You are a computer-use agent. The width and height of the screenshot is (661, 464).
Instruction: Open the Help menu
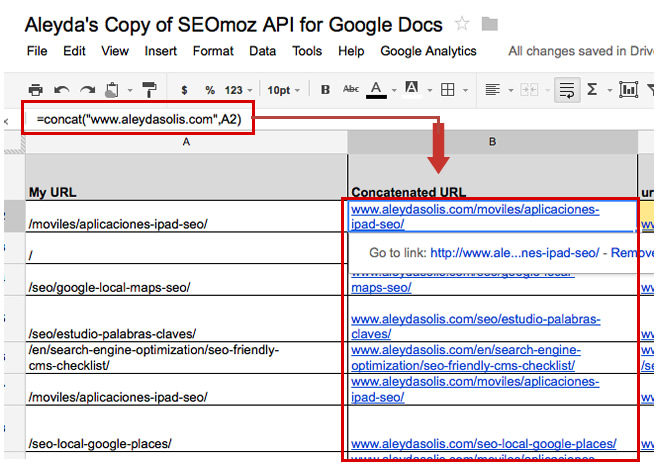point(351,51)
